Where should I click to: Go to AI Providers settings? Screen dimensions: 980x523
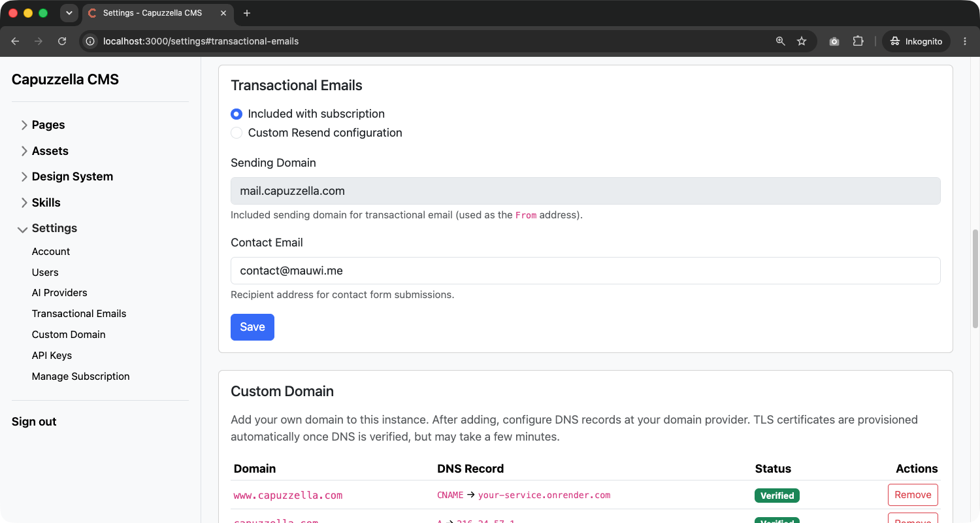(59, 293)
